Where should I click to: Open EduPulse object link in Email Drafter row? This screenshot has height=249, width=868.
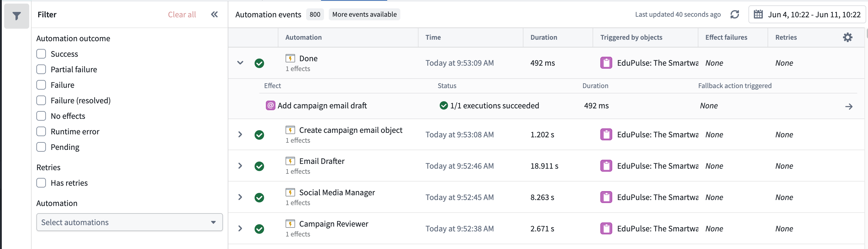point(657,166)
